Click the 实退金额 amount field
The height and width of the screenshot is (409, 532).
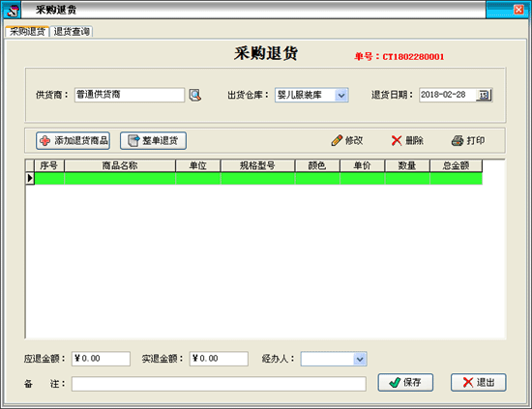point(219,359)
